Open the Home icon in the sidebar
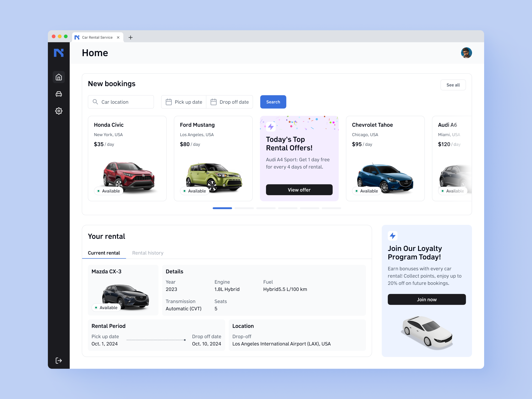Screen dimensions: 532x399 point(59,77)
